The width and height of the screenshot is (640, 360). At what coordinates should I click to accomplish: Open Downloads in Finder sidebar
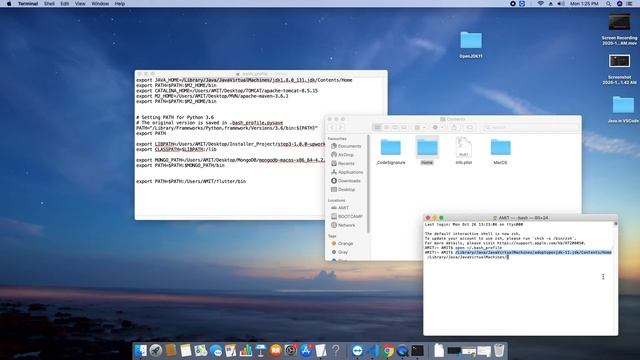(346, 181)
